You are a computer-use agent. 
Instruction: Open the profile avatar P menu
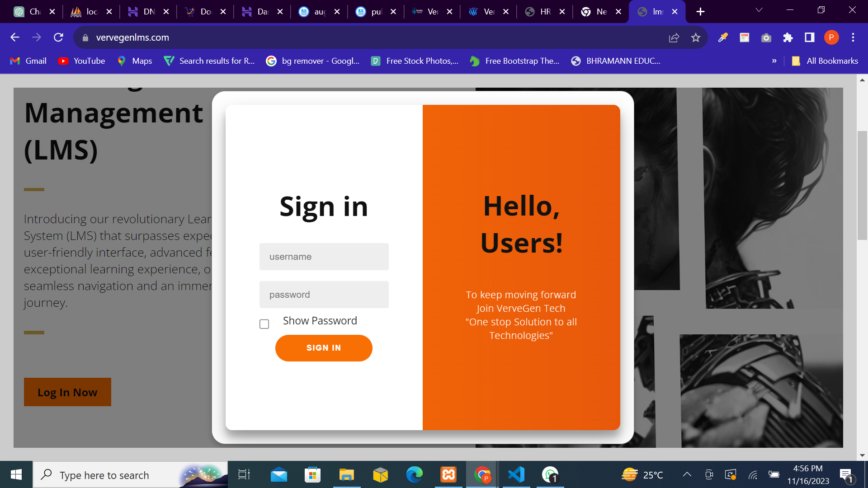pos(831,38)
